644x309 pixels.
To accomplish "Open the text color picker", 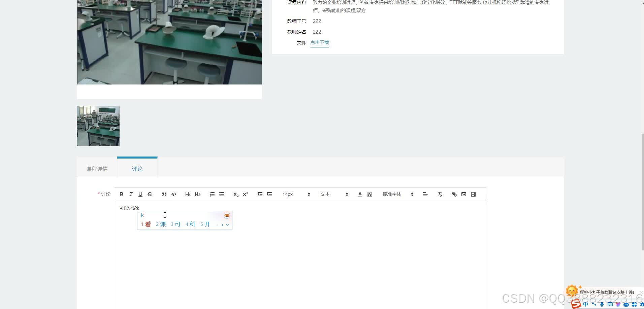I will [x=360, y=194].
